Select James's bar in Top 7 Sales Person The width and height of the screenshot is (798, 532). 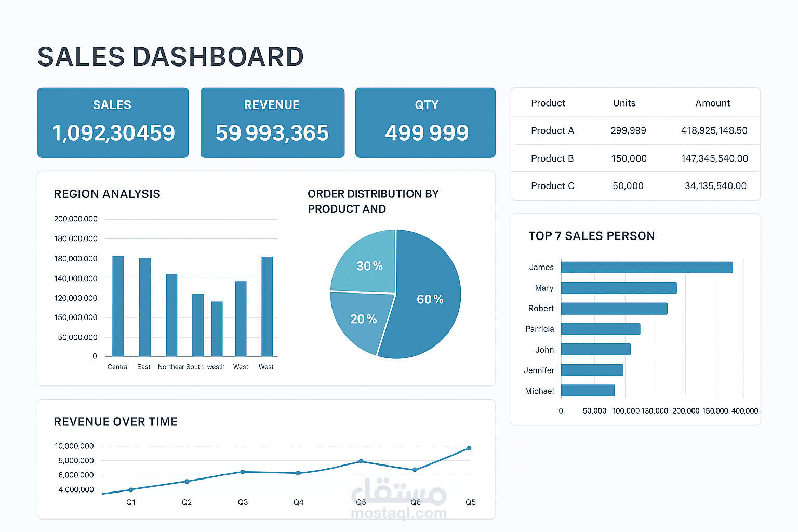tap(647, 267)
